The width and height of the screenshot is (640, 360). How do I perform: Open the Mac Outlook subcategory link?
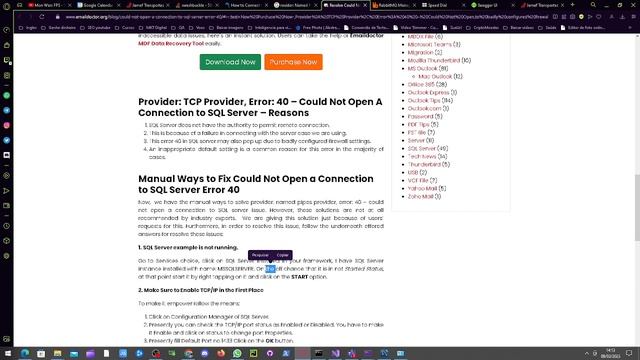[x=435, y=76]
